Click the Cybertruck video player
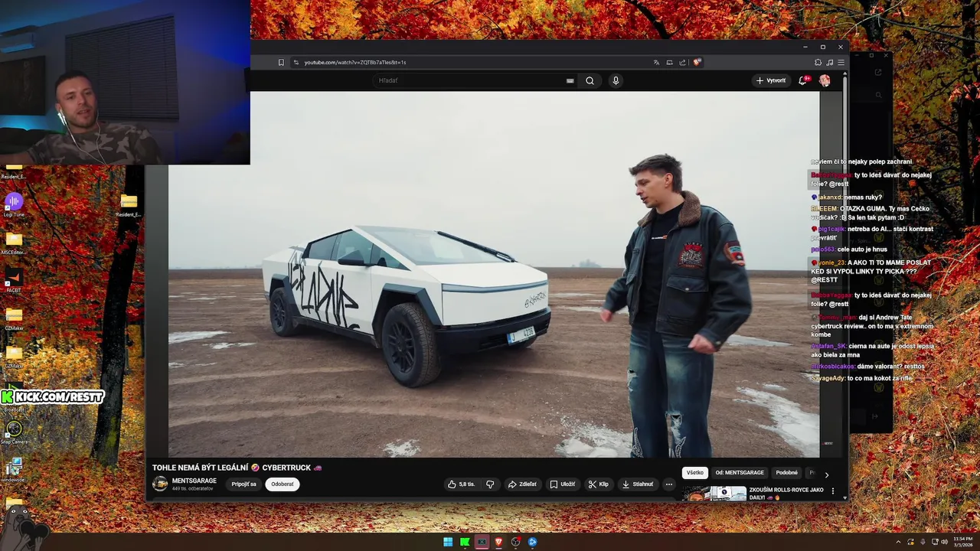The height and width of the screenshot is (551, 980). tap(494, 274)
